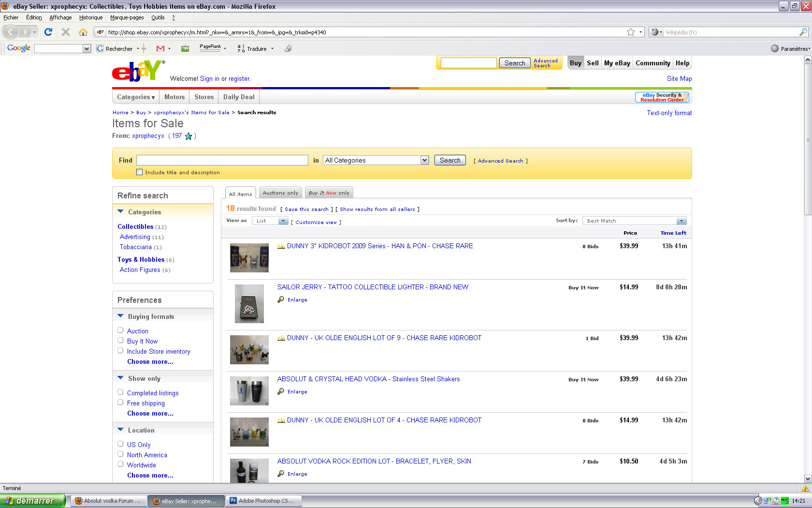812x508 pixels.
Task: Check the Auction buying format checkbox
Action: click(x=120, y=330)
